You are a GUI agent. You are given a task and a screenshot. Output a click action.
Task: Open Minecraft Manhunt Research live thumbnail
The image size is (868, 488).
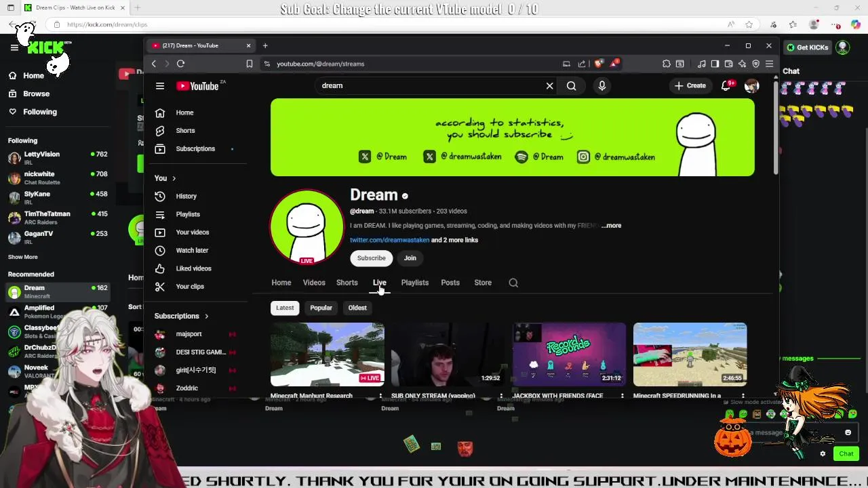tap(328, 354)
